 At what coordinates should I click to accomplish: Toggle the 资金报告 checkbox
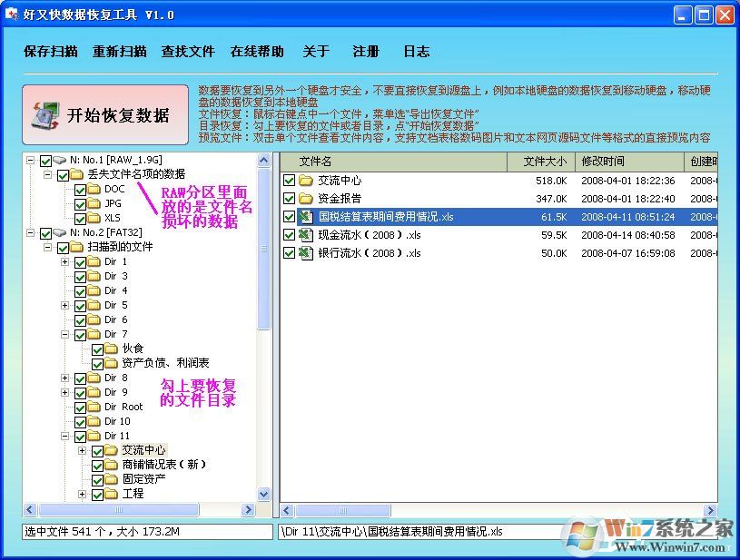(x=289, y=198)
